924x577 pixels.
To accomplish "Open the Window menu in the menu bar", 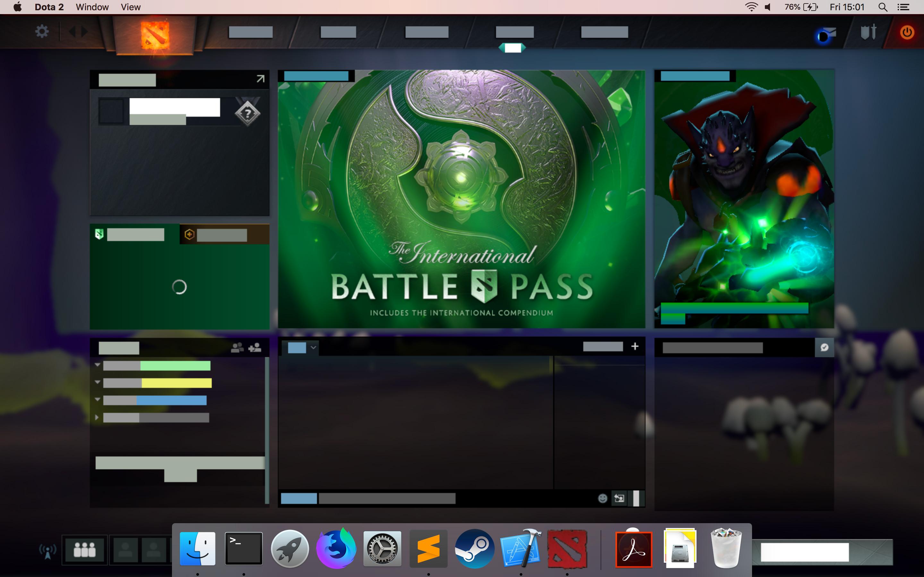I will [x=92, y=7].
